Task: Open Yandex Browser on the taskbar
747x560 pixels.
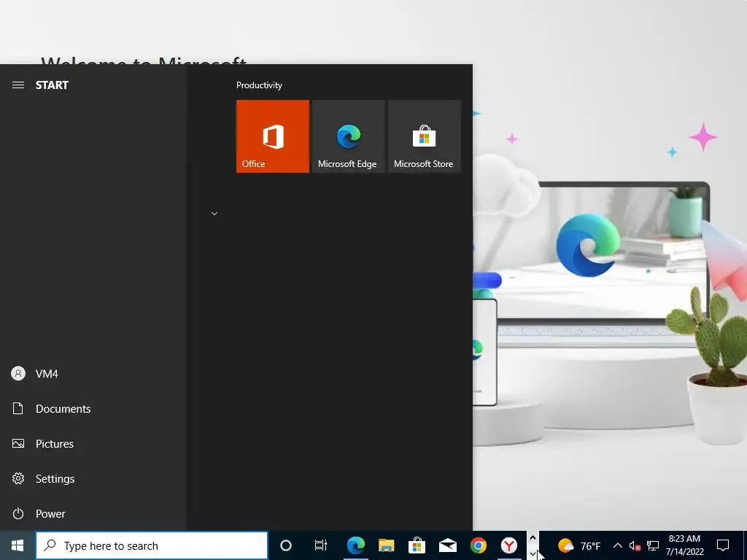Action: [x=508, y=545]
